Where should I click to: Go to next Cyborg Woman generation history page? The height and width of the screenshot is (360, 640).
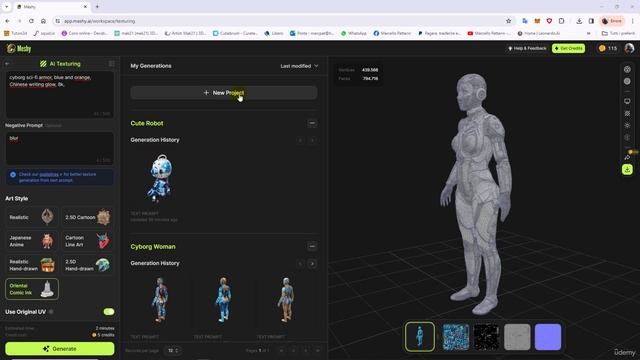pyautogui.click(x=312, y=264)
